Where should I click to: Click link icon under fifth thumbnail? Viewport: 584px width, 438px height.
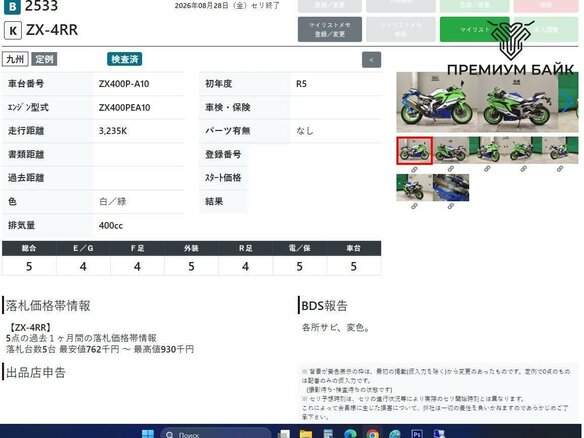[x=560, y=169]
